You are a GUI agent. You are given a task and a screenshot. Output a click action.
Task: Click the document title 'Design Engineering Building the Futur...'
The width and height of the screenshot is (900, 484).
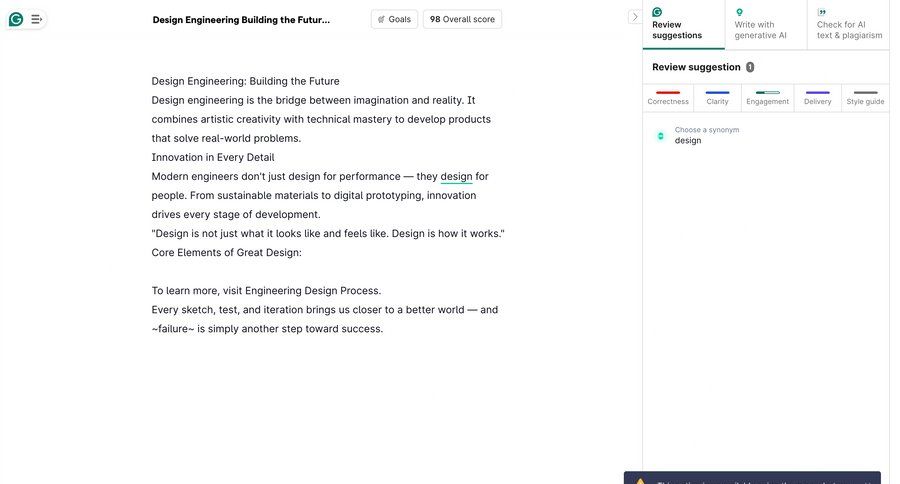click(241, 20)
